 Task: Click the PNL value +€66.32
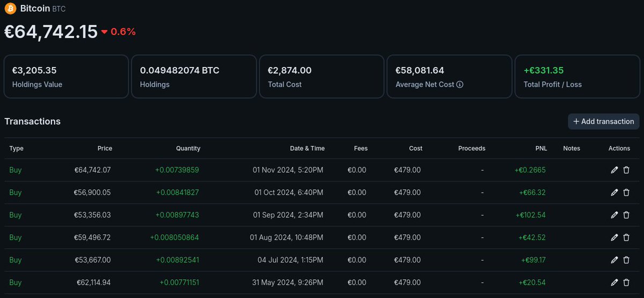click(532, 193)
